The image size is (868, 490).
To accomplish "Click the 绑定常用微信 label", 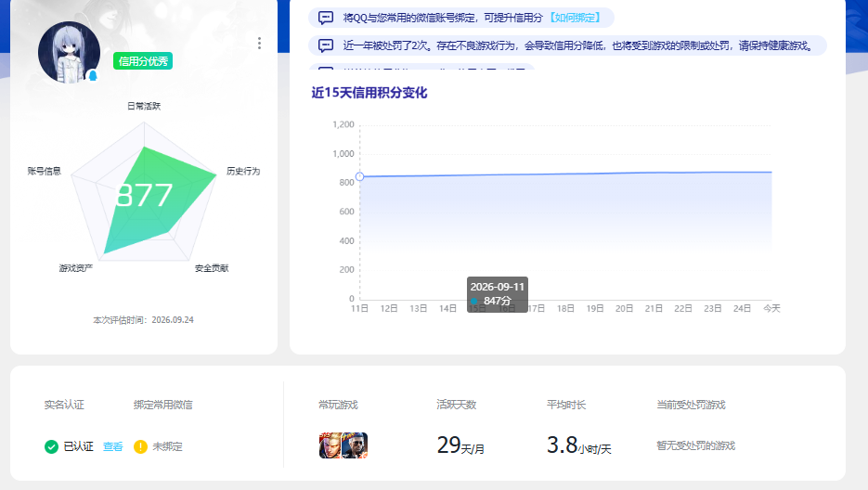I will 163,405.
